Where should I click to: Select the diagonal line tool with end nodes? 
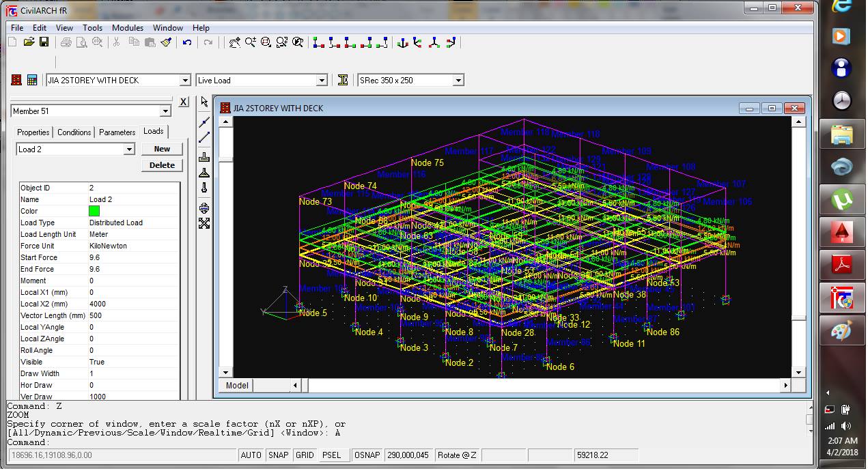click(204, 137)
